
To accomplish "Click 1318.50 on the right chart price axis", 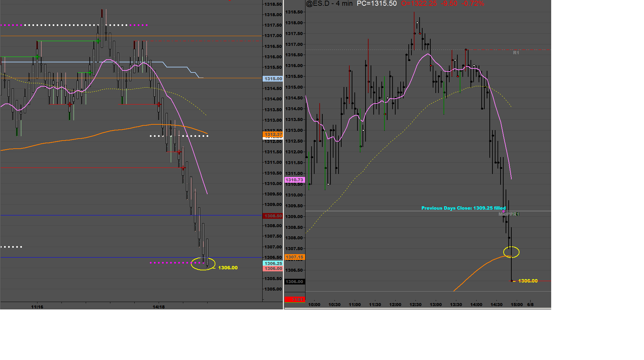I will coord(294,12).
